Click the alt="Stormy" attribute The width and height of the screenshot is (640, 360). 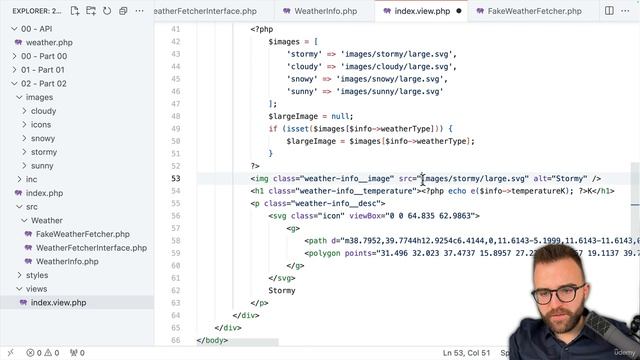tap(560, 178)
